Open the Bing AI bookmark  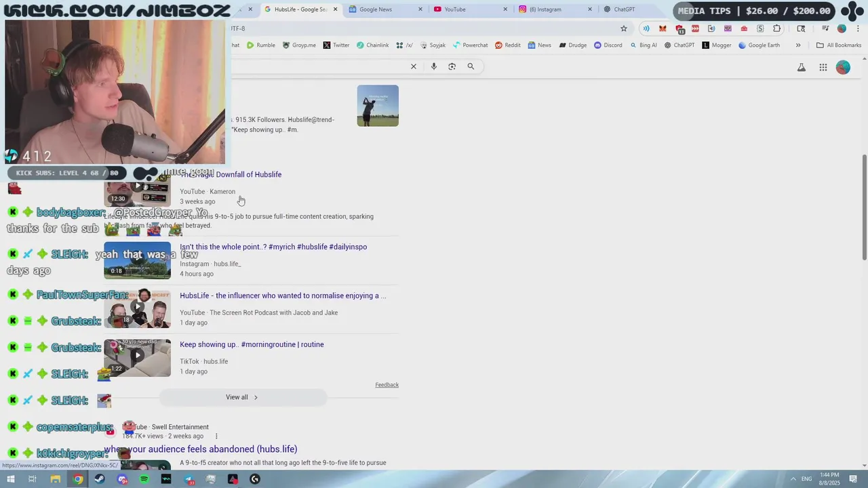click(x=643, y=45)
